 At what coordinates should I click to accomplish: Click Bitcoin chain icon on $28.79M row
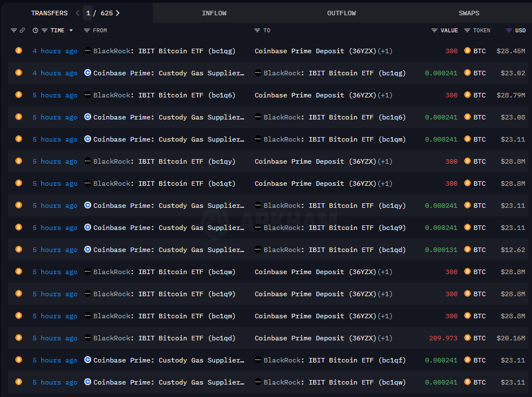coord(19,95)
